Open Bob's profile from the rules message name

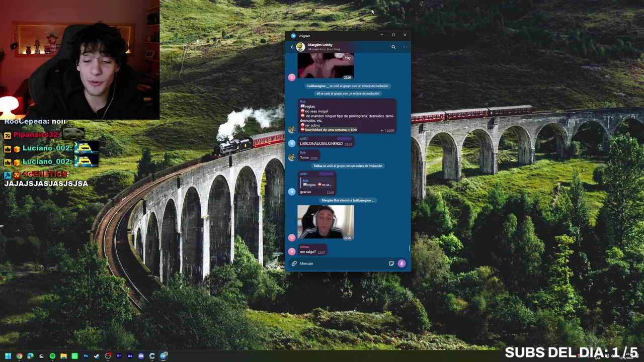click(x=303, y=102)
